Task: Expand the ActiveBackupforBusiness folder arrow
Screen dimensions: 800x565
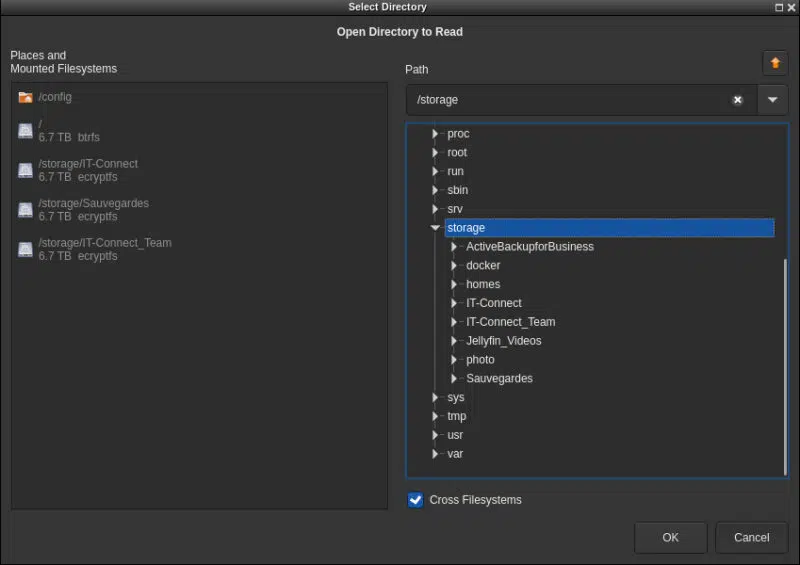Action: [x=454, y=247]
